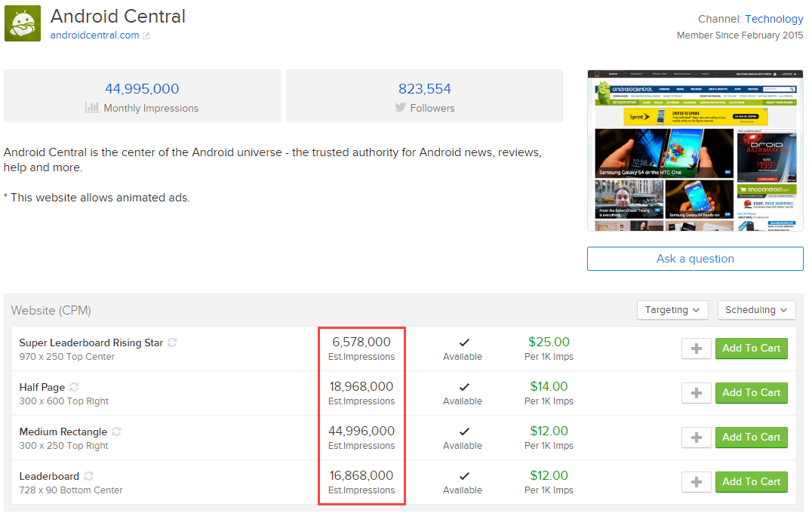
Task: Click the 6,578,000 estimated impressions value
Action: coord(361,342)
